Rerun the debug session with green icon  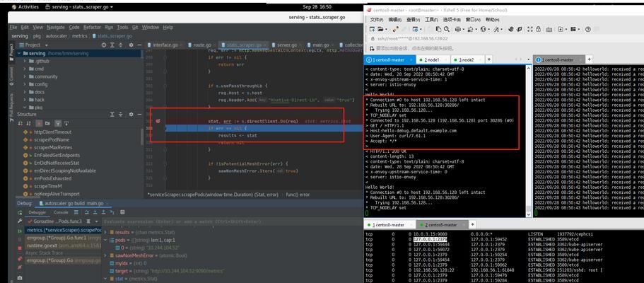tap(20, 213)
